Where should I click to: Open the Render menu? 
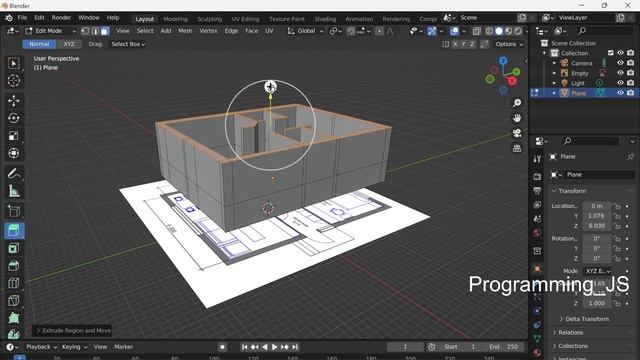(x=61, y=18)
